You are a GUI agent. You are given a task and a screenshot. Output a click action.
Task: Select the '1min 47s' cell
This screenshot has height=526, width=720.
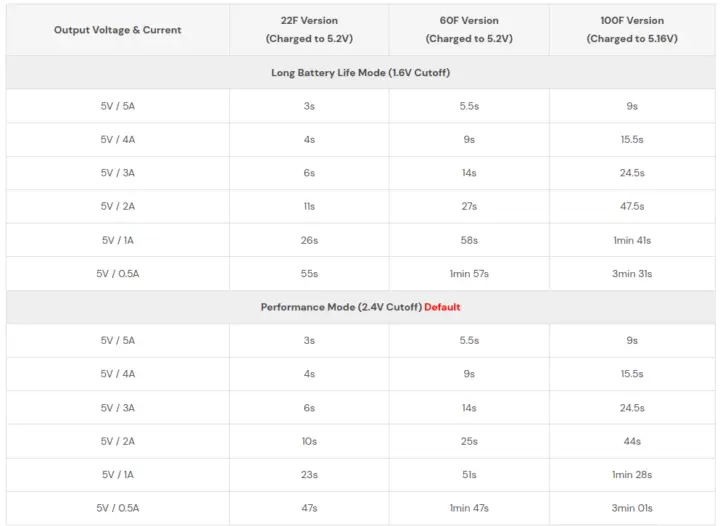point(469,508)
